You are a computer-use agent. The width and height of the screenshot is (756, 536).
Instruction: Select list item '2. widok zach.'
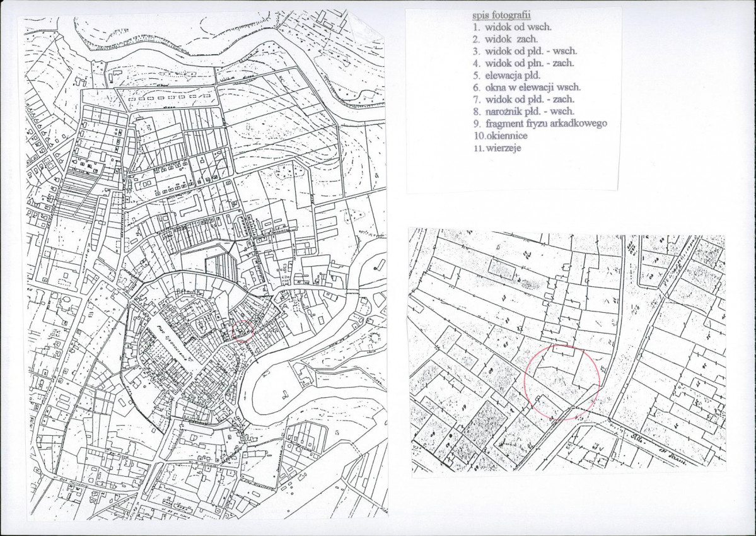[505, 39]
